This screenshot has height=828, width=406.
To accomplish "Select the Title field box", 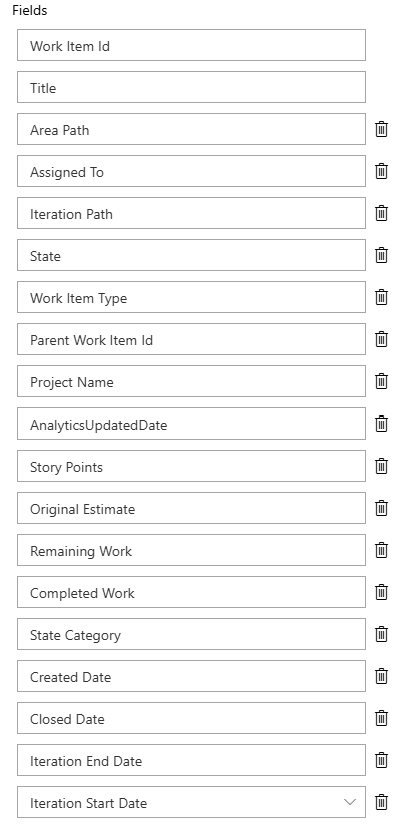I will pos(191,87).
